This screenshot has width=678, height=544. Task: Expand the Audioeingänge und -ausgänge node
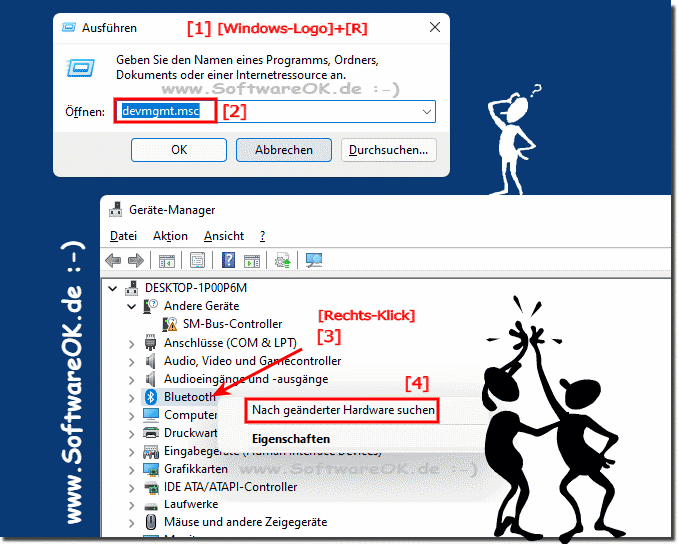click(131, 380)
